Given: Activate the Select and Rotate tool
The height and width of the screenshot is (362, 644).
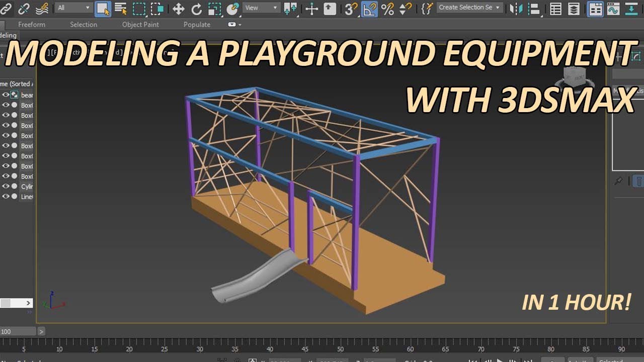Looking at the screenshot, I should (196, 8).
